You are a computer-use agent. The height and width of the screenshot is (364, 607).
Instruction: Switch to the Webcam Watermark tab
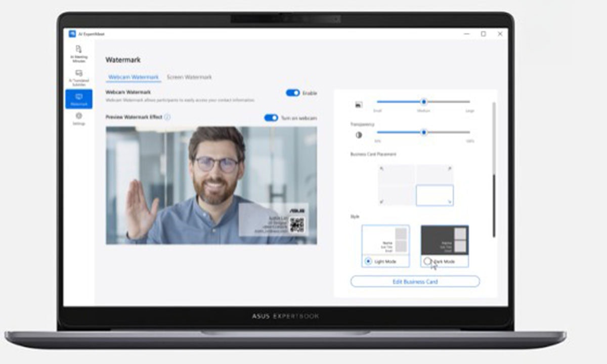134,77
